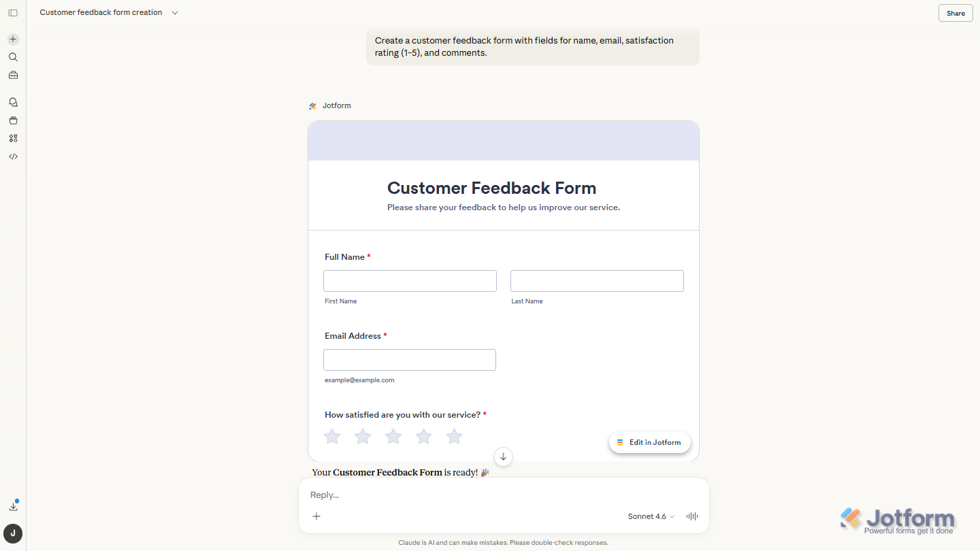View your chats from the sidebar
This screenshot has width=980, height=551.
click(13, 101)
